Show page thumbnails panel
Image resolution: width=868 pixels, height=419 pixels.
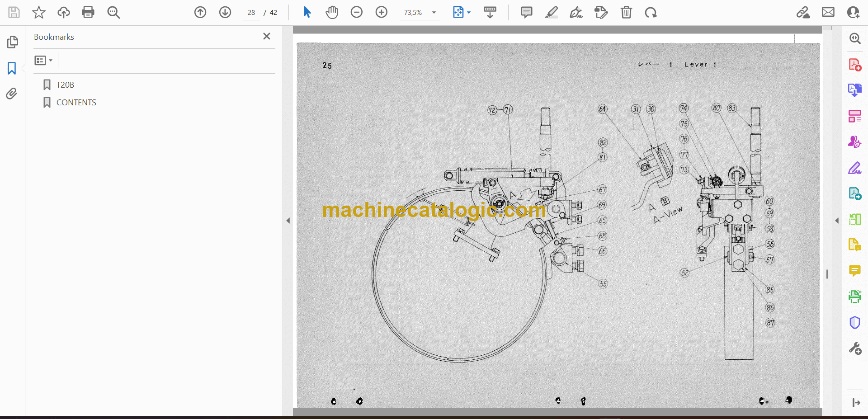[12, 42]
